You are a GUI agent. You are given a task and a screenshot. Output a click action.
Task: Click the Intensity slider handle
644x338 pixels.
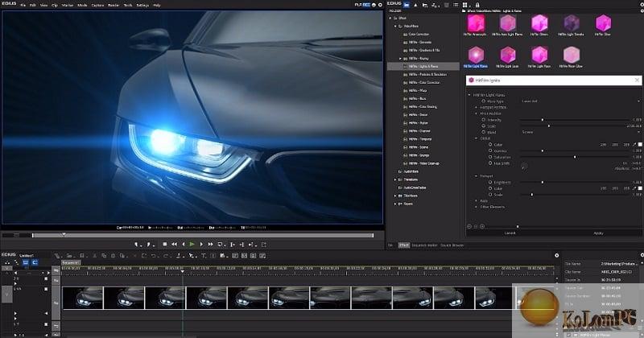coord(542,120)
